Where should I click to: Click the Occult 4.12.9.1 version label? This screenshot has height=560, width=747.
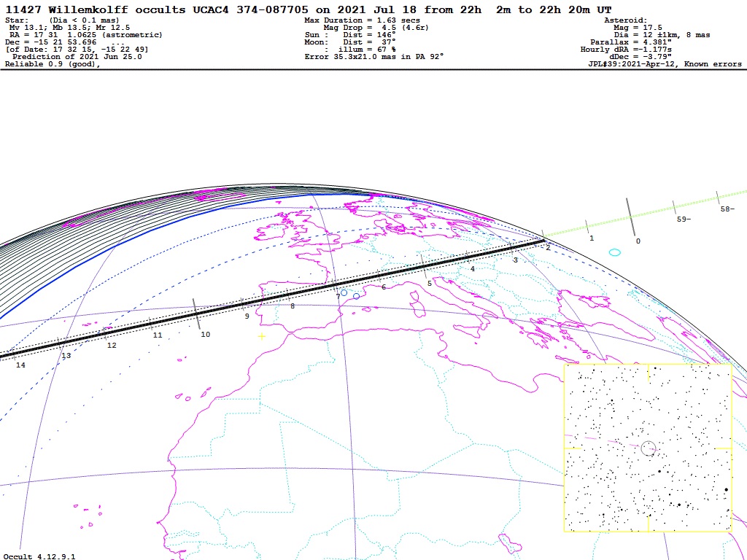[39, 556]
